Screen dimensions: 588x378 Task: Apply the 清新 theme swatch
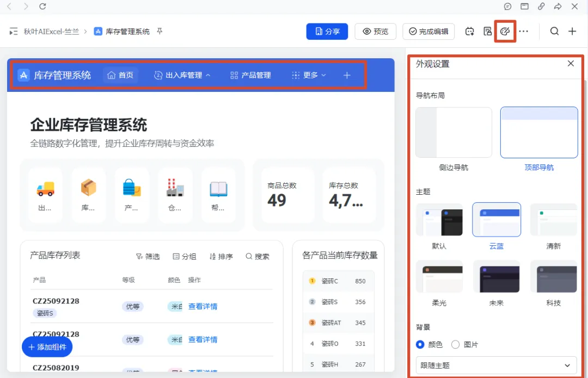pyautogui.click(x=554, y=220)
